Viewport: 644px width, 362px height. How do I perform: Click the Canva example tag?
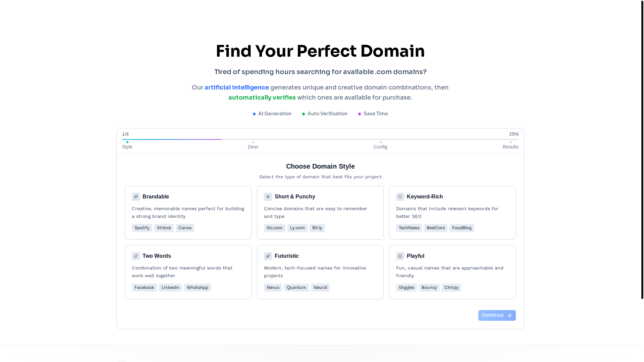click(185, 228)
